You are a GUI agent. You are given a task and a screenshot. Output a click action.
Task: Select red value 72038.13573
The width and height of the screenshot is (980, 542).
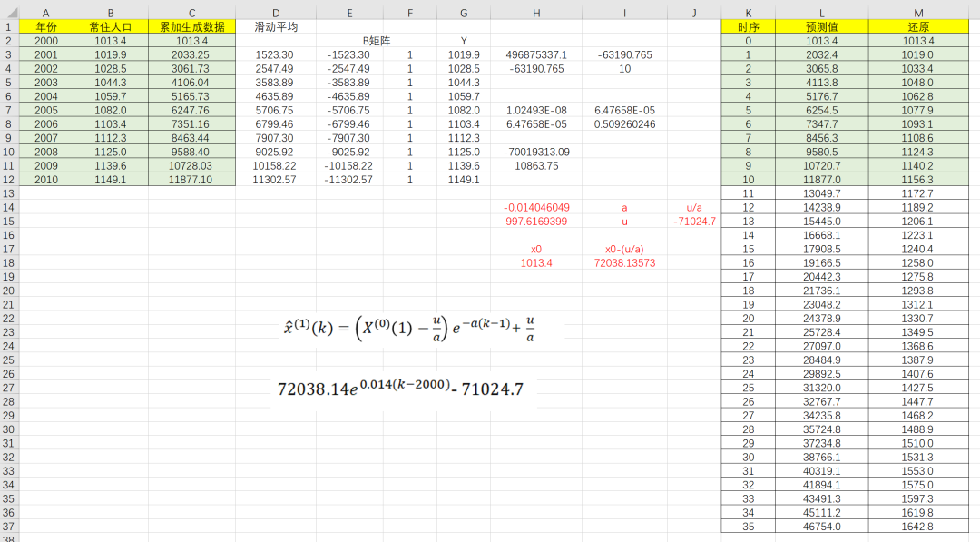[x=624, y=262]
